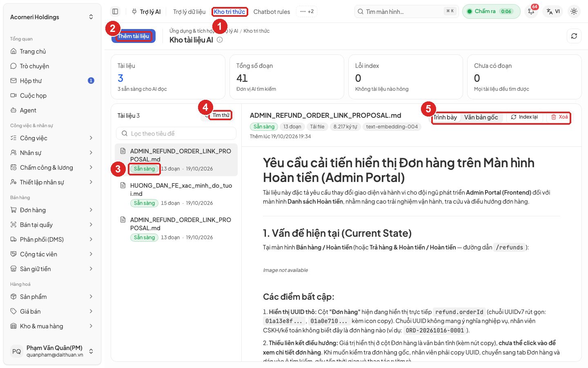The width and height of the screenshot is (588, 368).
Task: Click the Kho & mua hàng warehouse icon
Action: 13,326
